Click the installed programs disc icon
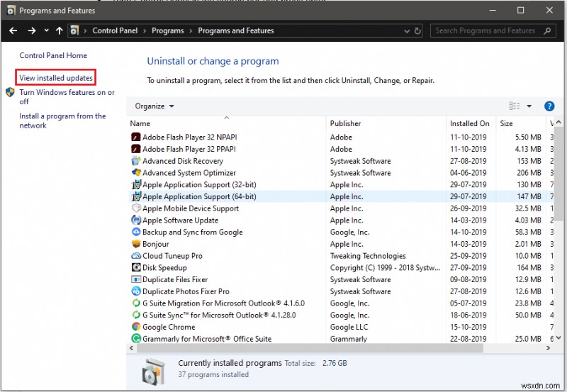The height and width of the screenshot is (392, 567). 153,371
